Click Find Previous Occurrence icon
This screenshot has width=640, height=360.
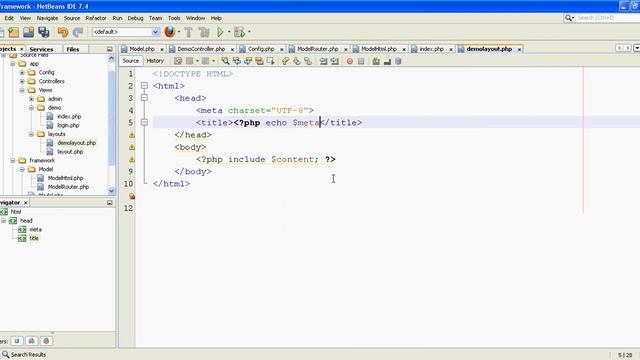click(x=237, y=61)
